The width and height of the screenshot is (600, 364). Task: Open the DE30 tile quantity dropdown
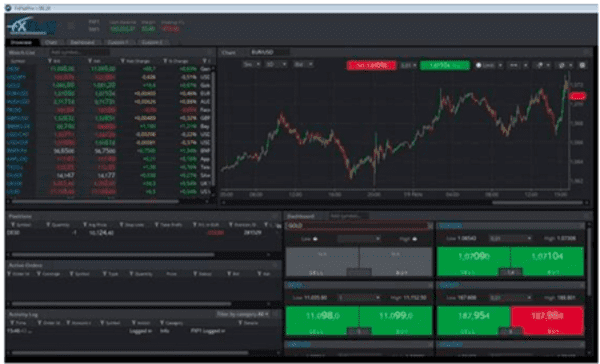coord(359,297)
